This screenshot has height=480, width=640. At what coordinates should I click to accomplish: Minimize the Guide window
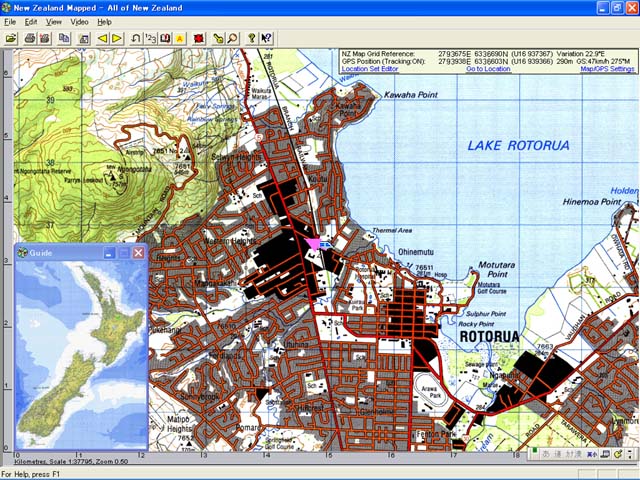pyautogui.click(x=109, y=253)
